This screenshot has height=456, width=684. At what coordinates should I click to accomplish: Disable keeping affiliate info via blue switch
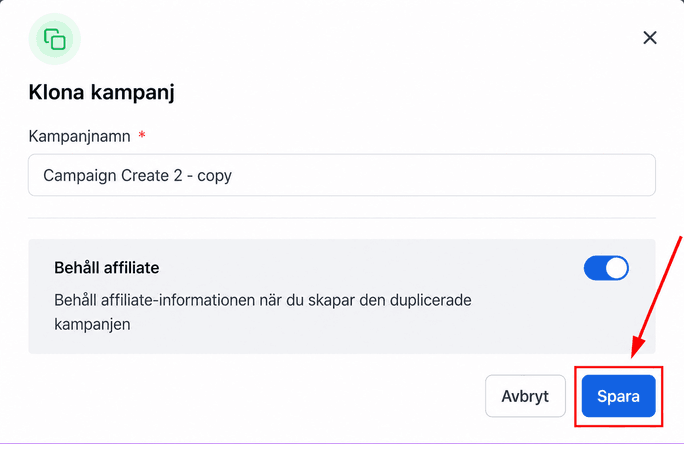(606, 268)
